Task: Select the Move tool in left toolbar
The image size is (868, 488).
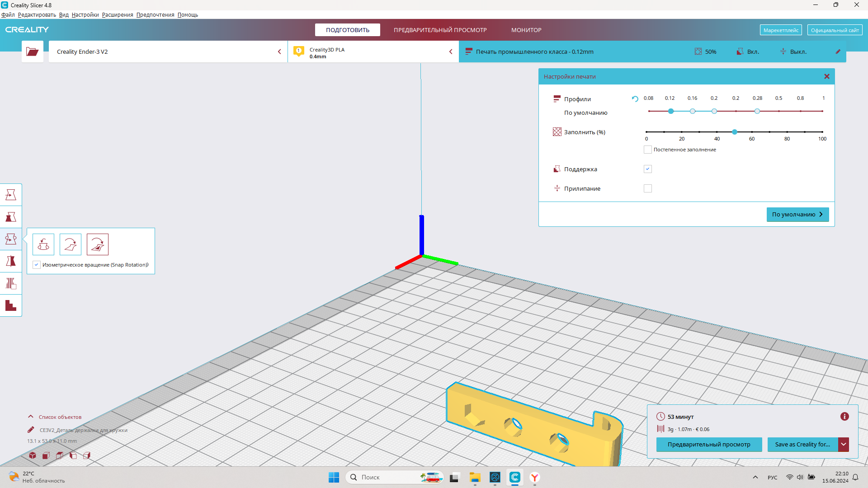Action: pyautogui.click(x=11, y=195)
